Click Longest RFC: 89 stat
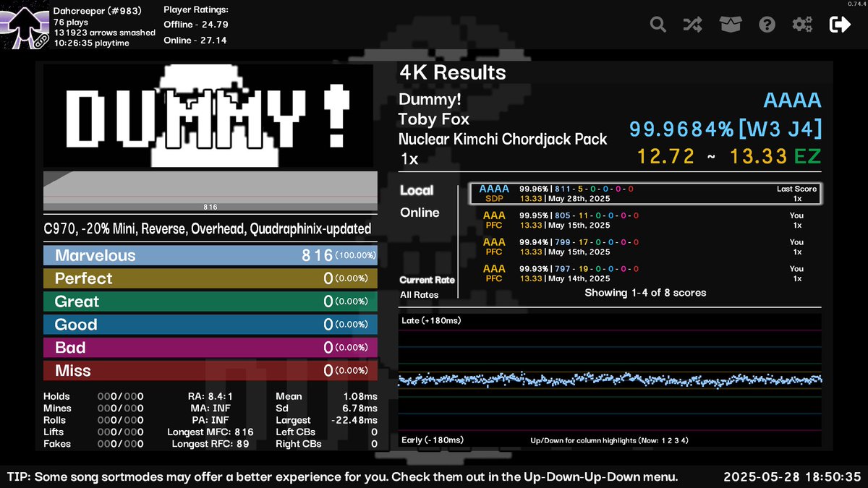The image size is (868, 488). 210,444
